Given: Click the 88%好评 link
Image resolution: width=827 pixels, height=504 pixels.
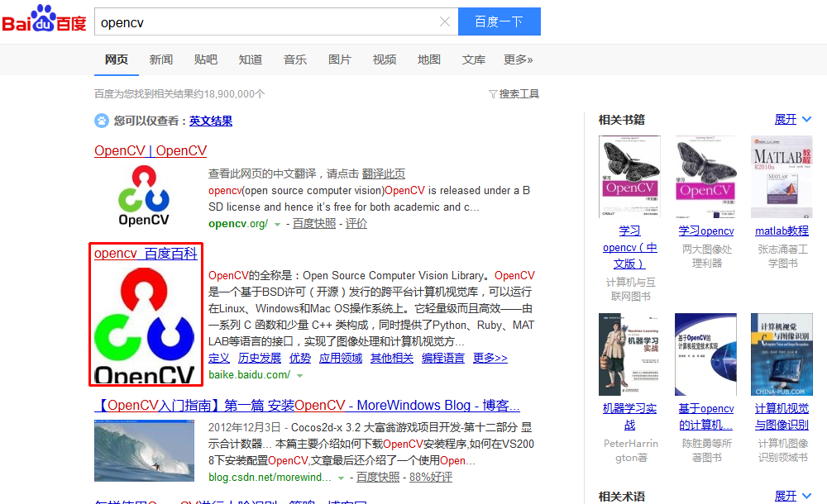Looking at the screenshot, I should (x=431, y=477).
